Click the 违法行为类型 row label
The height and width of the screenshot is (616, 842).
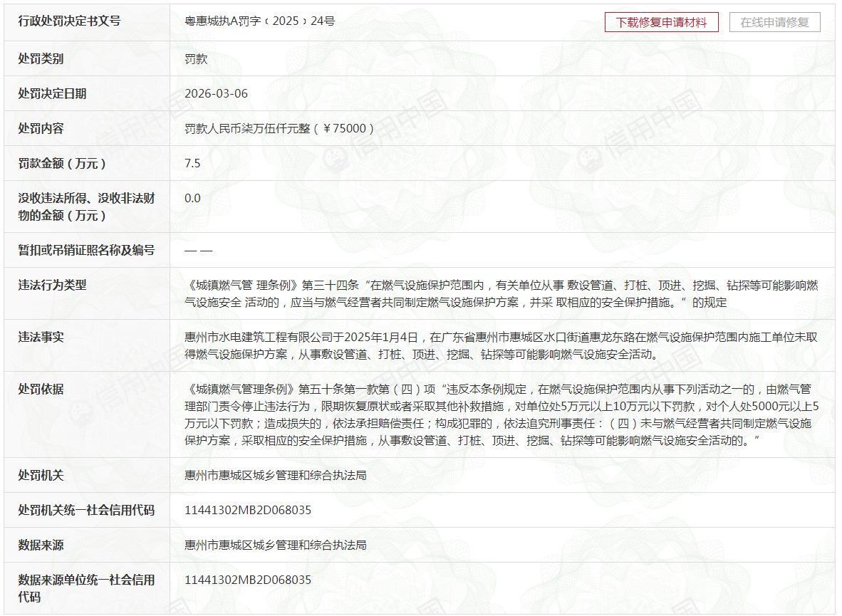point(52,285)
